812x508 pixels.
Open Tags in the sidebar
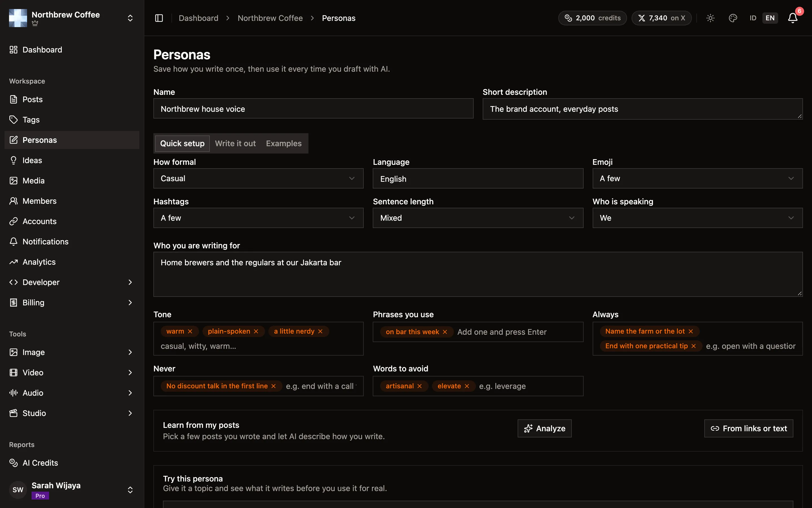(72, 120)
